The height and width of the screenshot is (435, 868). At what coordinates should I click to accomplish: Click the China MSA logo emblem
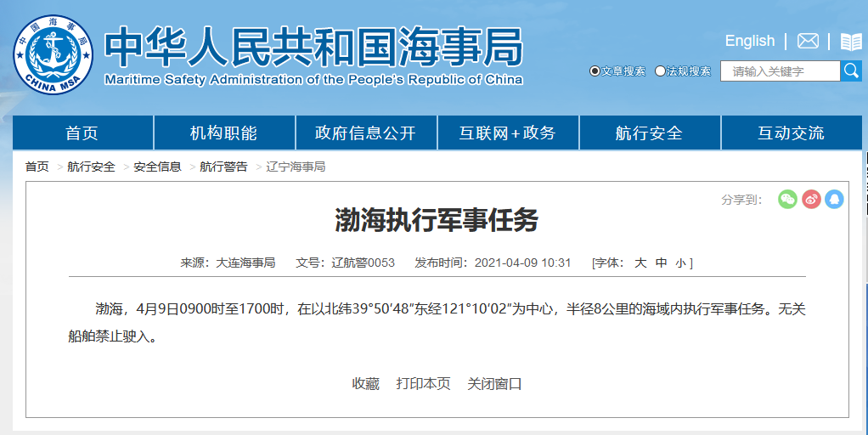click(54, 54)
